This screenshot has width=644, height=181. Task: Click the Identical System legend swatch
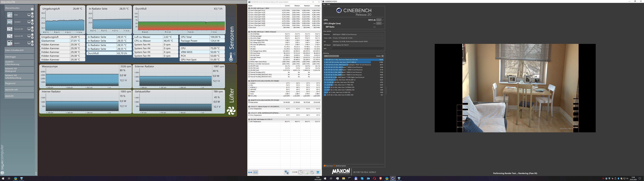[x=334, y=166]
